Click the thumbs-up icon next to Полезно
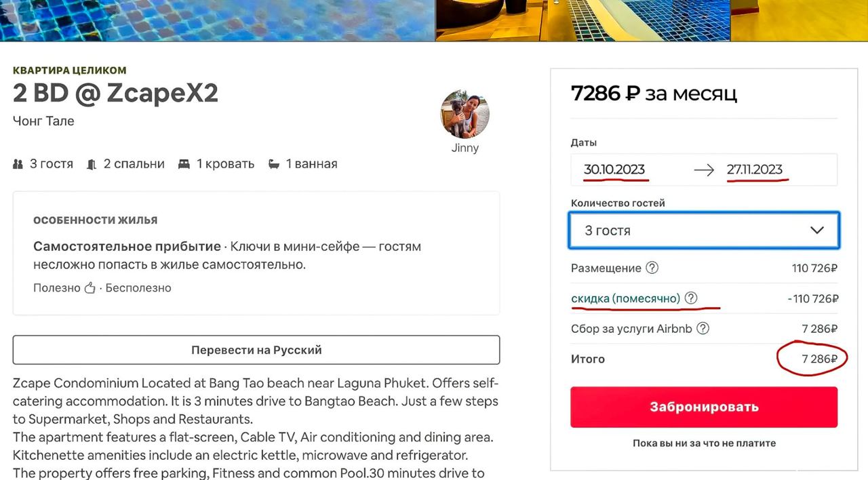This screenshot has width=868, height=480. 90,288
